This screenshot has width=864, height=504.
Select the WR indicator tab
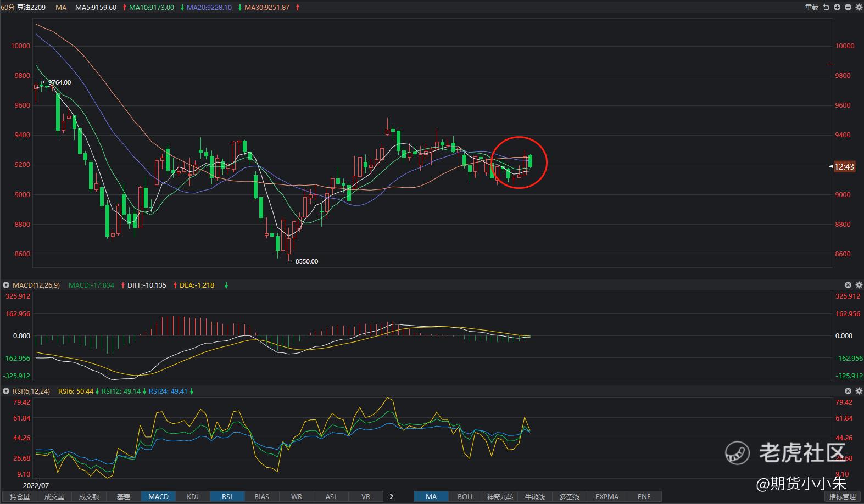297,496
